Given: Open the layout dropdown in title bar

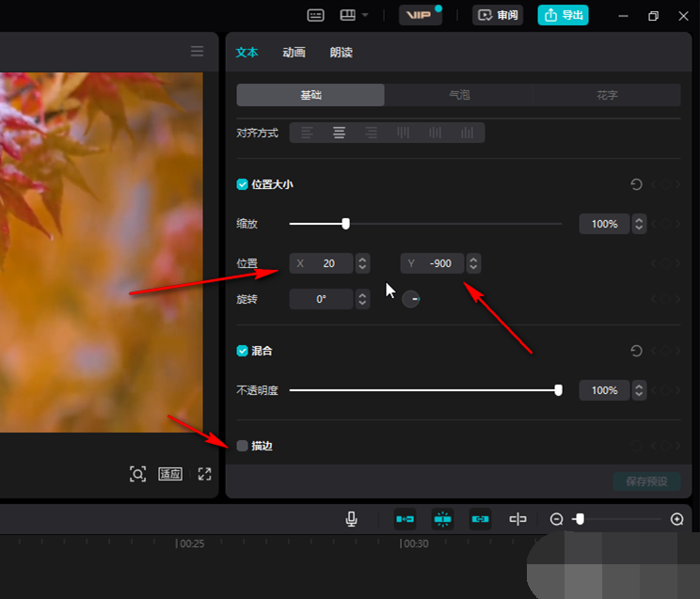Looking at the screenshot, I should click(x=354, y=15).
